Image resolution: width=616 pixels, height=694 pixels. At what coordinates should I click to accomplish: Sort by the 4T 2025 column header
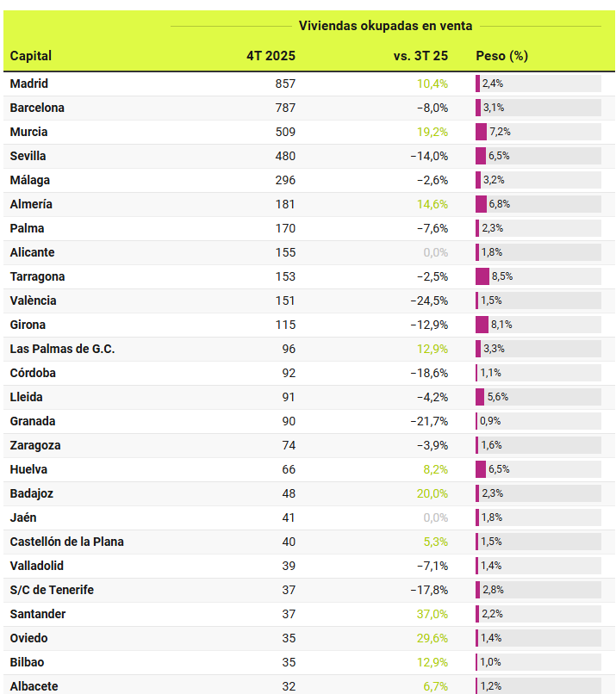[271, 56]
